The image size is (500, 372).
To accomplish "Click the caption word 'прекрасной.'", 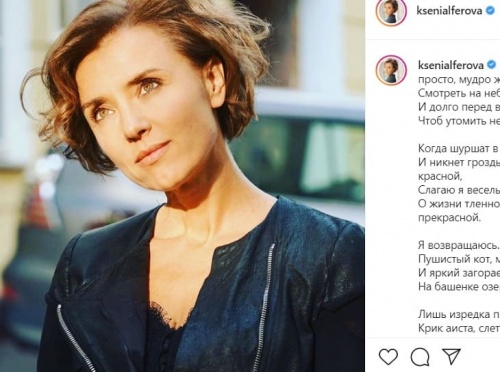I will click(x=450, y=218).
